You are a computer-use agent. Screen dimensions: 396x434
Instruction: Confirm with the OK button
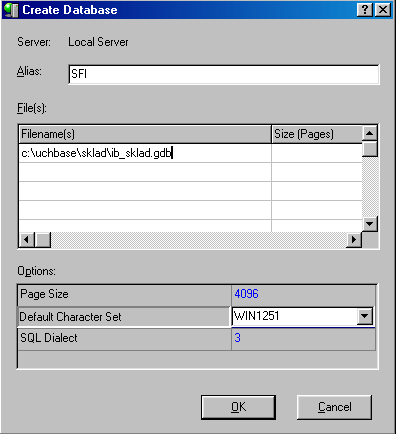click(238, 407)
